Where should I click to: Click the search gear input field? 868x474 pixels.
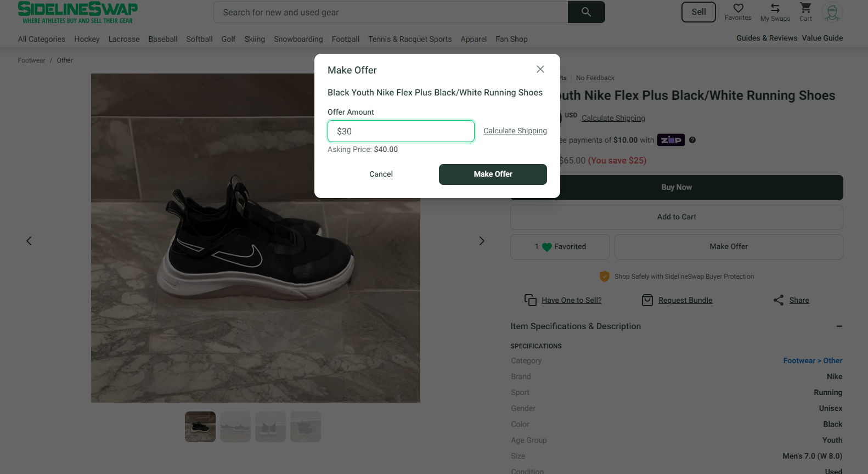(391, 12)
